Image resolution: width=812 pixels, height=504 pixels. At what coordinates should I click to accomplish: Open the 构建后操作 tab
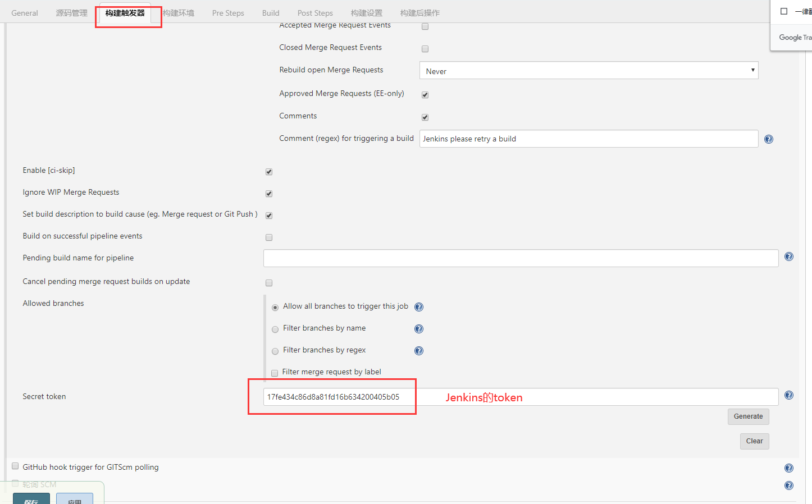pyautogui.click(x=419, y=13)
